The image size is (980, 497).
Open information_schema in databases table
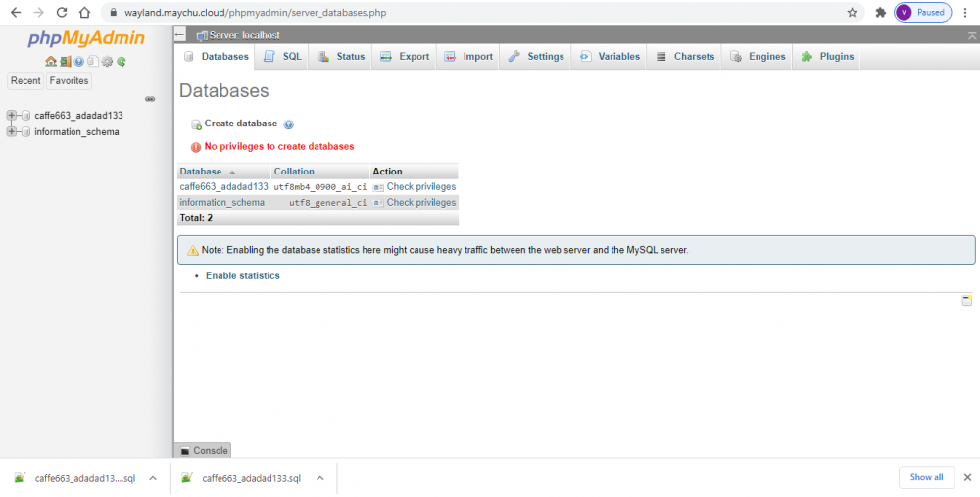(221, 203)
